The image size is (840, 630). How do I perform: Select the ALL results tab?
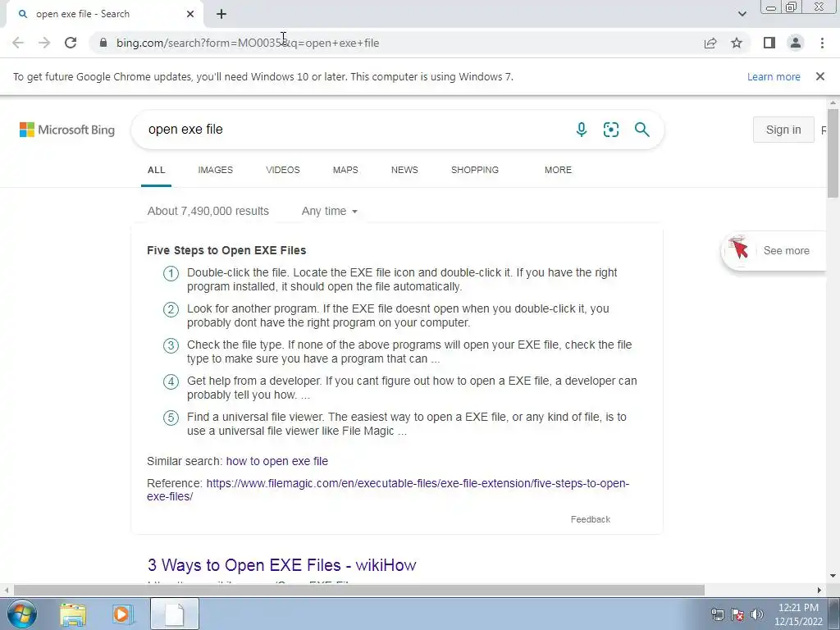coord(157,170)
